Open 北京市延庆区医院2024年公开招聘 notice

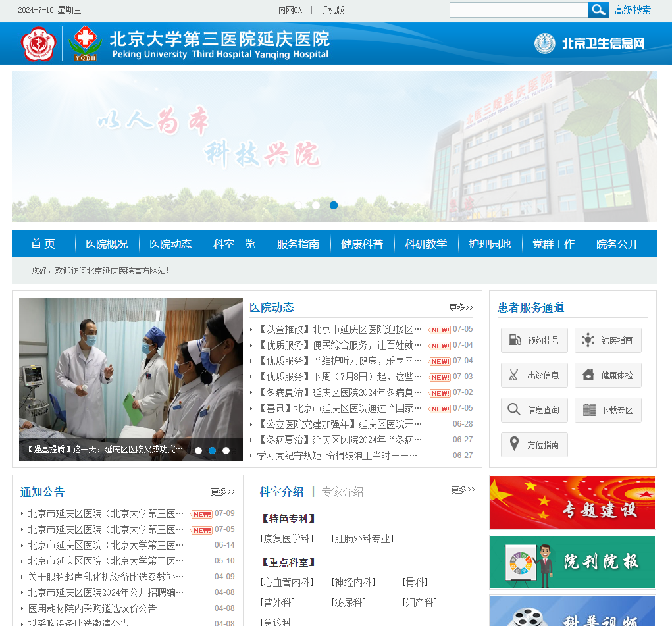coord(105,592)
